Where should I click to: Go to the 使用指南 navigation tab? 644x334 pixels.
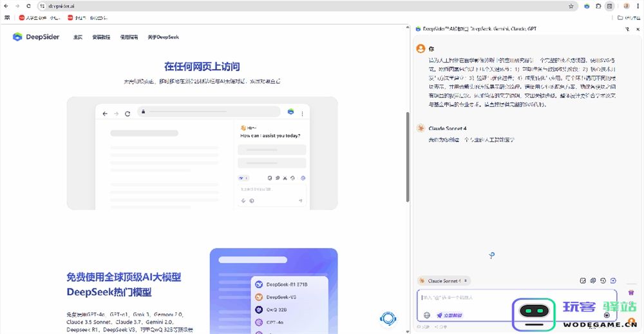click(x=129, y=37)
